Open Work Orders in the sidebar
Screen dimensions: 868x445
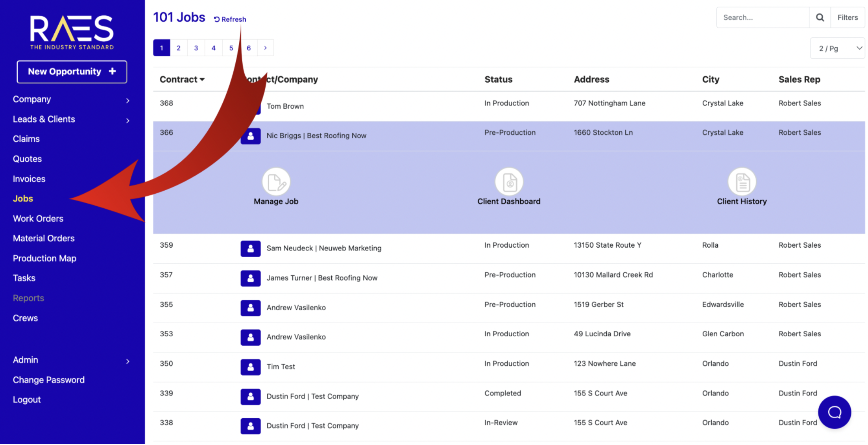click(x=38, y=219)
